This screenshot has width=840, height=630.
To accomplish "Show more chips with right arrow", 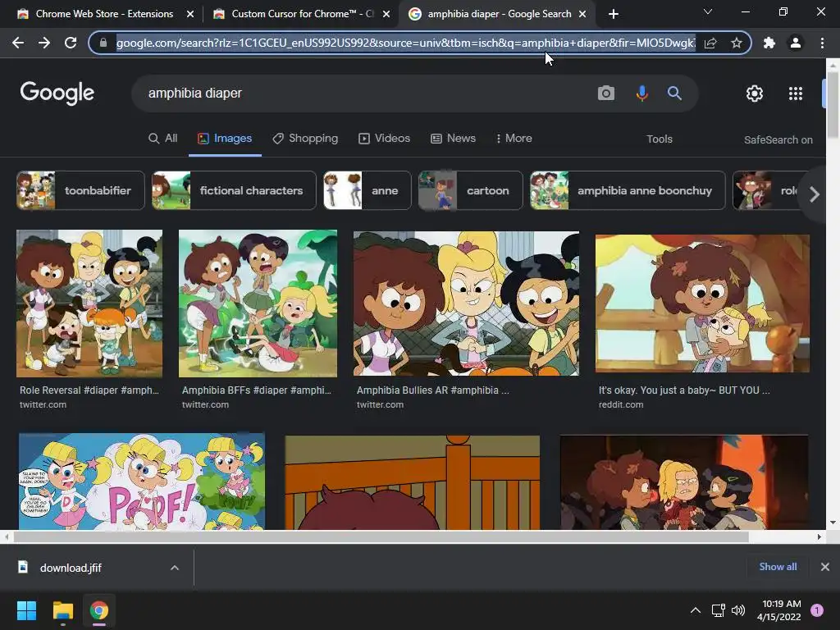I will (x=815, y=194).
